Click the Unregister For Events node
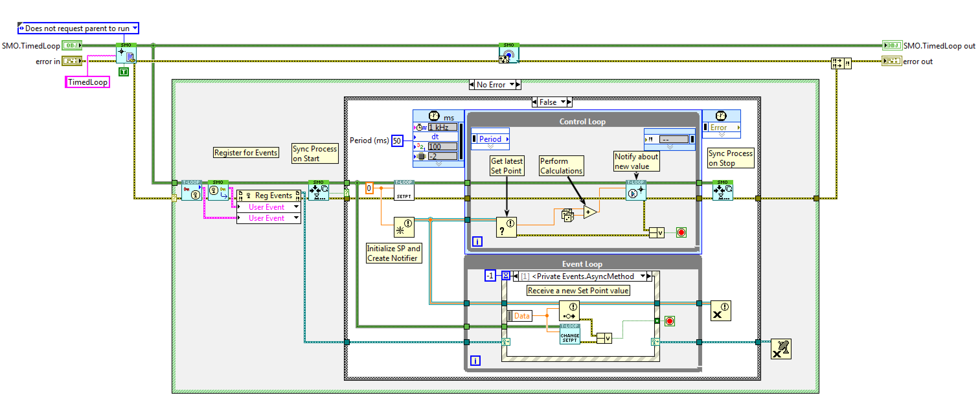 781,349
